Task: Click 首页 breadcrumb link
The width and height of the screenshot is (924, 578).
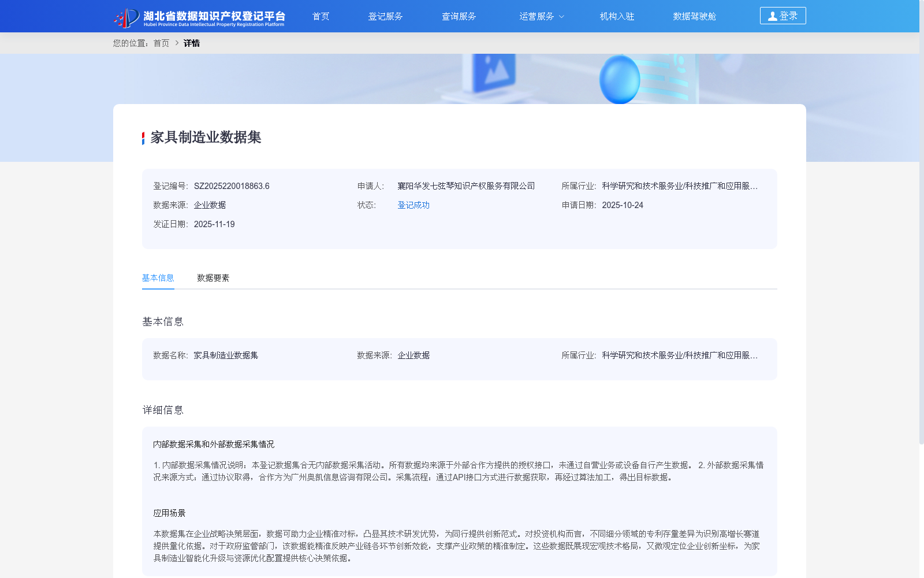Action: coord(162,43)
